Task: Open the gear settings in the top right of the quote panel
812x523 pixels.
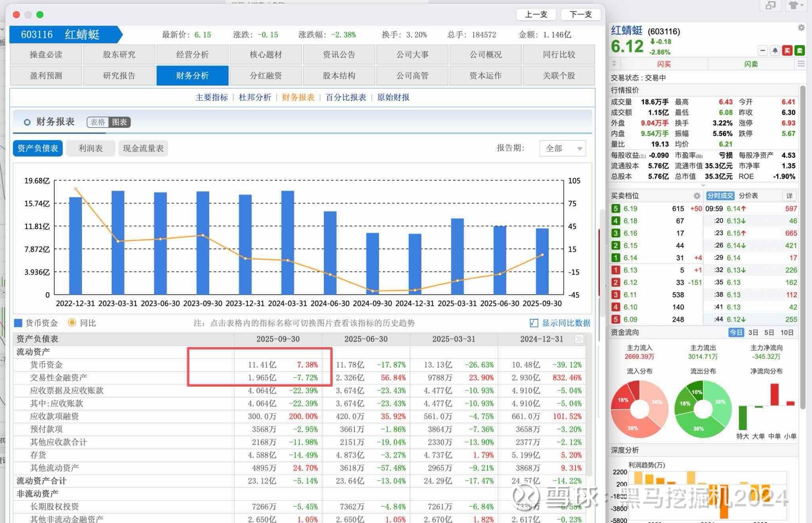Action: [801, 28]
